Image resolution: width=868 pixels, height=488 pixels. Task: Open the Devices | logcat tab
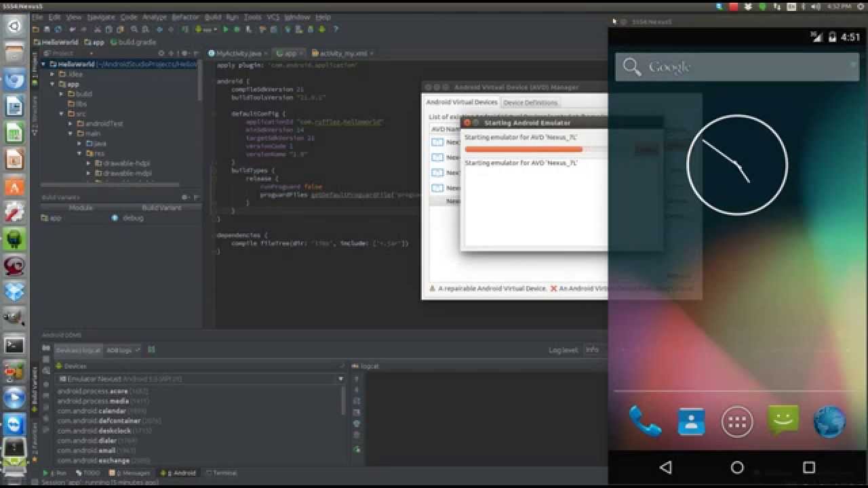tap(78, 350)
